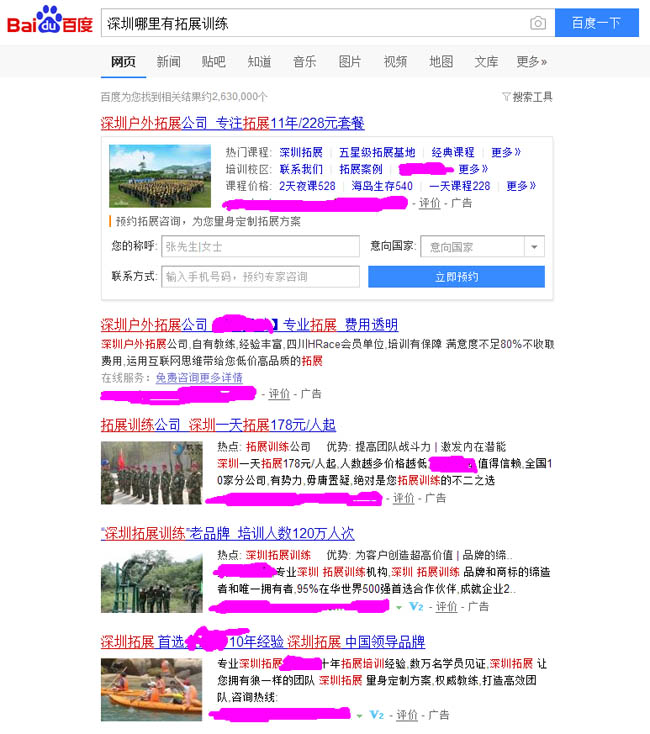
Task: Click 评价 under the first ad result
Action: click(430, 203)
